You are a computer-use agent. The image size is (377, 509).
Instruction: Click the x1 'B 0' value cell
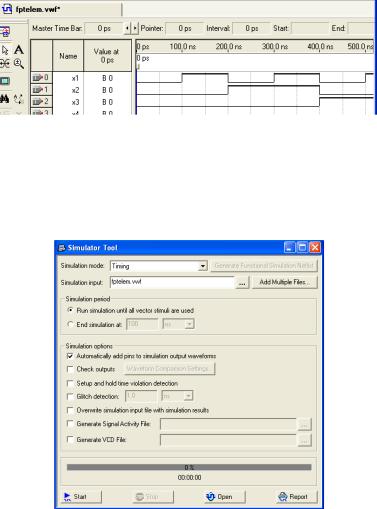[107, 78]
